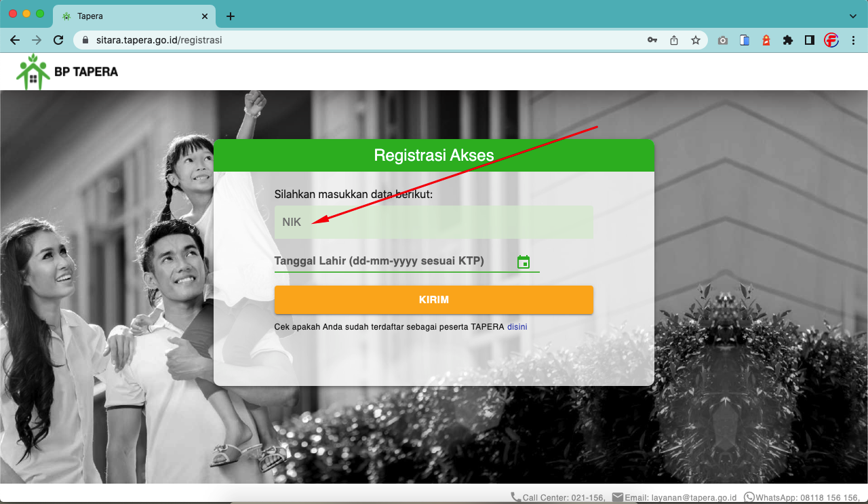This screenshot has height=504, width=868.
Task: Open a new tab with the plus button
Action: tap(230, 15)
